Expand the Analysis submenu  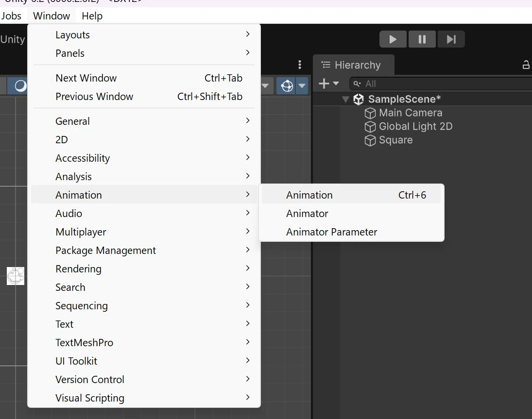(x=144, y=177)
